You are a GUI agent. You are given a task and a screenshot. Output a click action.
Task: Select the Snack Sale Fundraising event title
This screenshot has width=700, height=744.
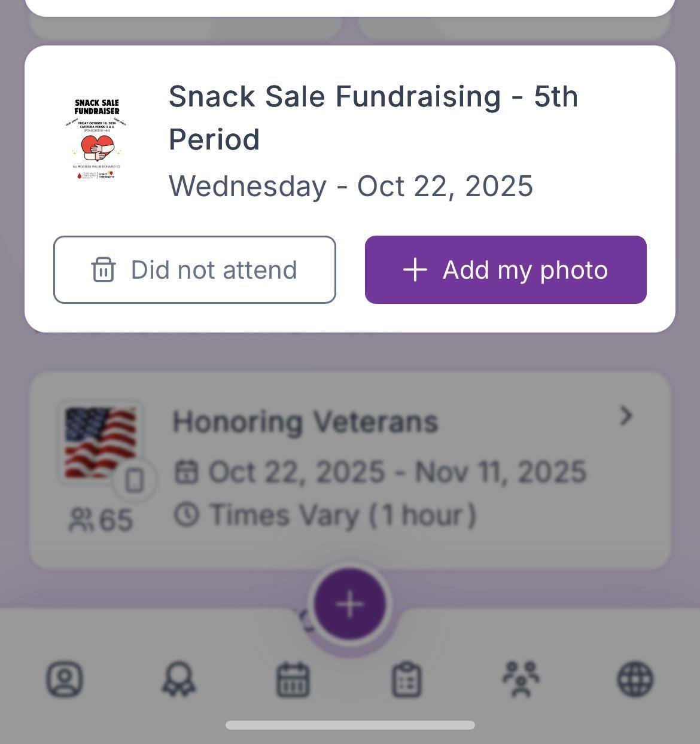tap(373, 117)
